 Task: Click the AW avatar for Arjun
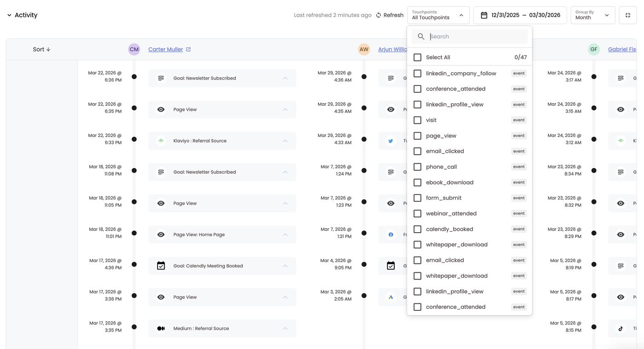[x=364, y=49]
